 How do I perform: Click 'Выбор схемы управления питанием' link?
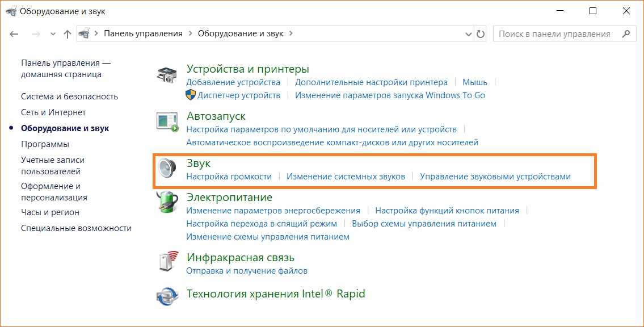pos(424,224)
